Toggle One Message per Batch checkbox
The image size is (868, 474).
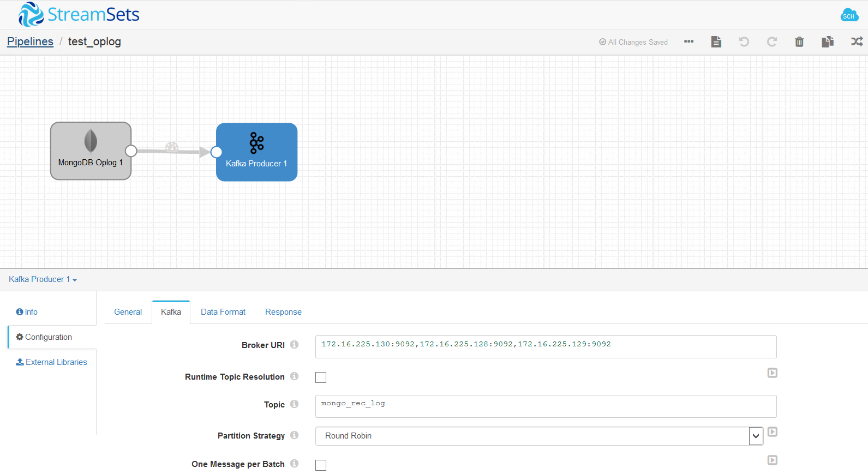click(321, 465)
